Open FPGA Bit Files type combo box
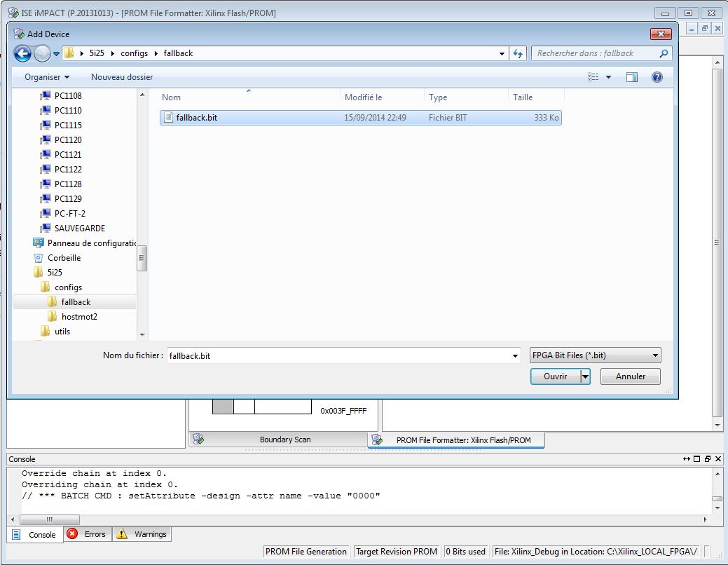728x565 pixels. pos(595,355)
